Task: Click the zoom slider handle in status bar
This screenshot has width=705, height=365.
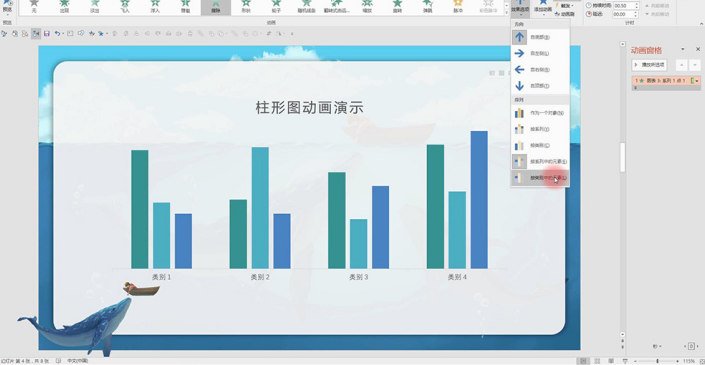Action: 657,361
